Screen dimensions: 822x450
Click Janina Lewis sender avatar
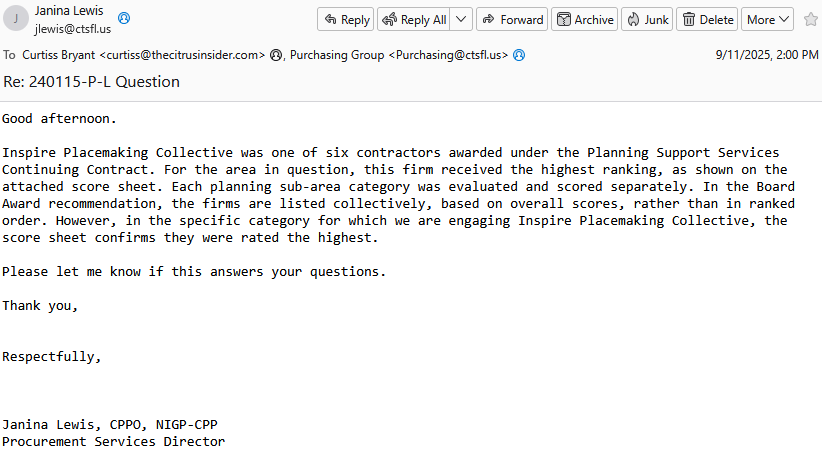coord(16,18)
